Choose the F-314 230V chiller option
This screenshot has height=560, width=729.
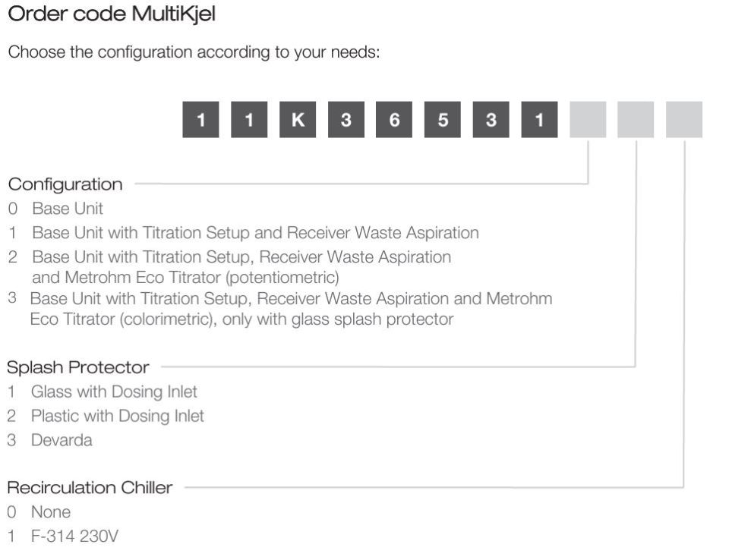pyautogui.click(x=63, y=536)
